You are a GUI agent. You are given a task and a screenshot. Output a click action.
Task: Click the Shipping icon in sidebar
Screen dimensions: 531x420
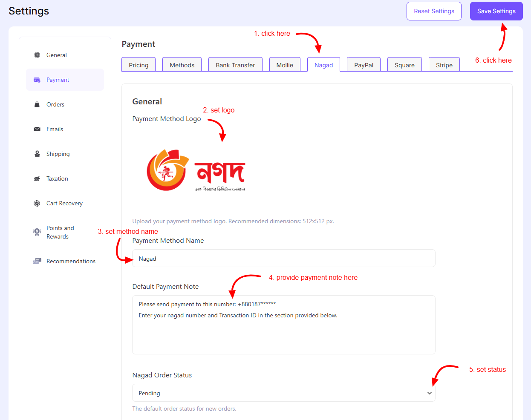pos(37,154)
